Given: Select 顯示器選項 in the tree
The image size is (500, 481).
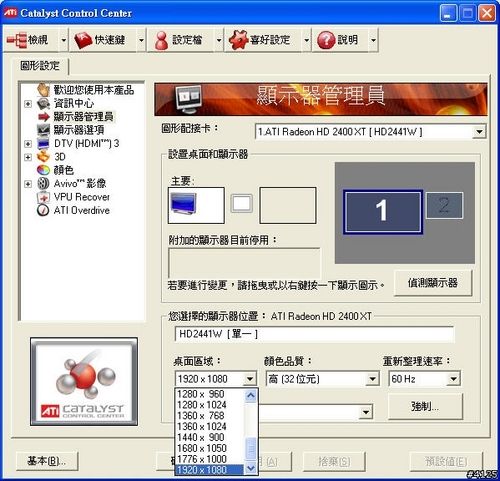Looking at the screenshot, I should (79, 130).
